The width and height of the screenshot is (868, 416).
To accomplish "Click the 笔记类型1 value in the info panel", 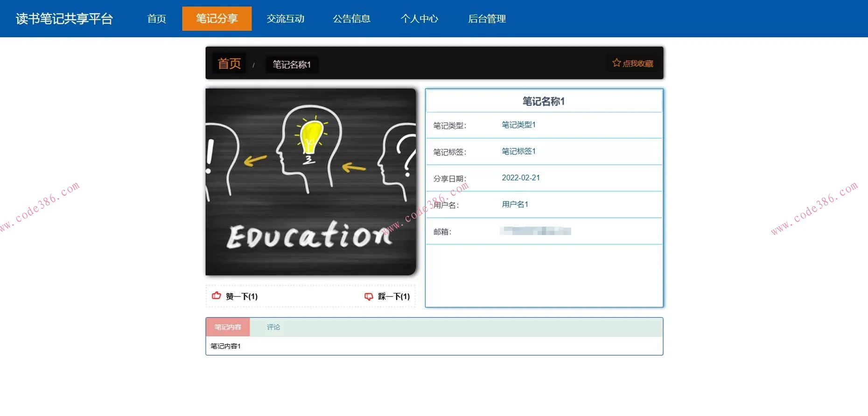I will pos(518,125).
